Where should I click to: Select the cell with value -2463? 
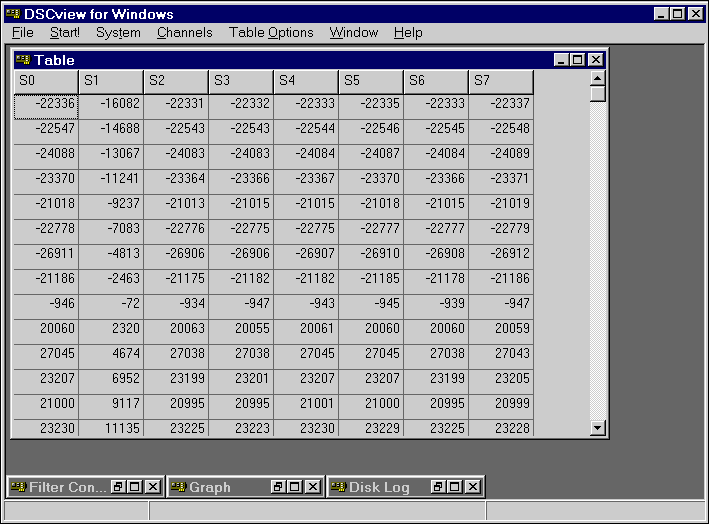click(111, 282)
